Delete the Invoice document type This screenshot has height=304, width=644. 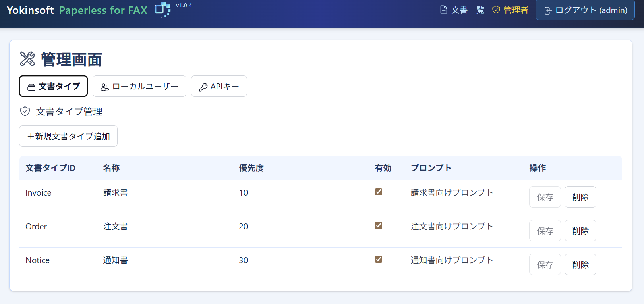pyautogui.click(x=580, y=197)
